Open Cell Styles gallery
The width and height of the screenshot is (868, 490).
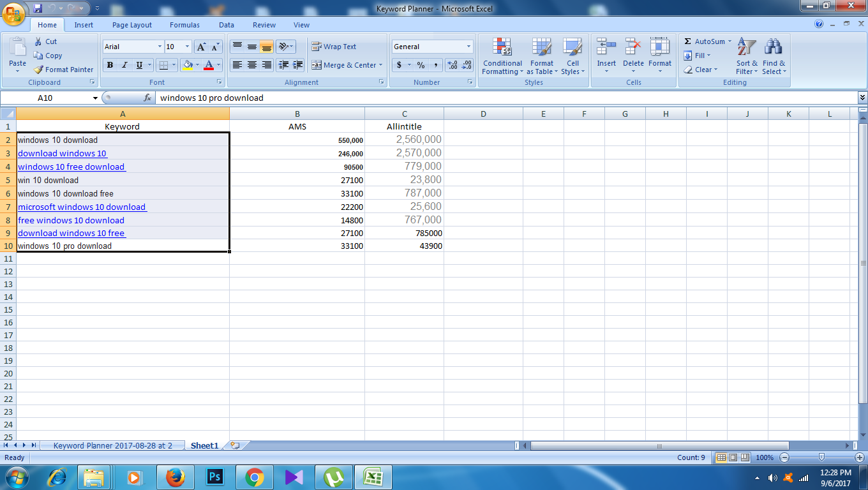click(572, 56)
